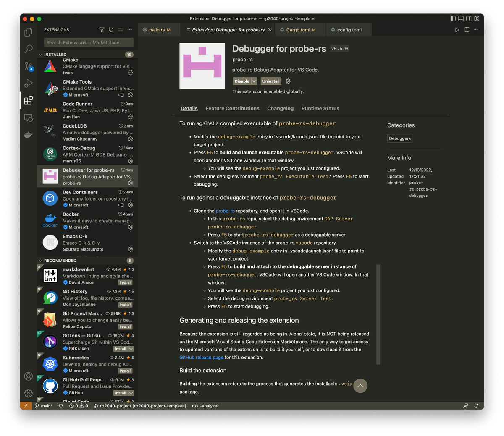
Task: Open the Search view in the activity bar
Action: pos(28,50)
